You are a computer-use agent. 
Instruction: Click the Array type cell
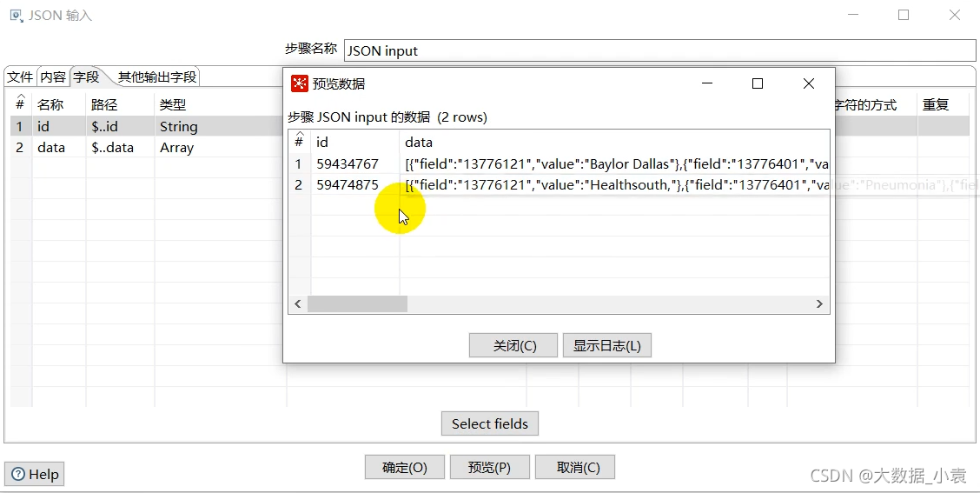(220, 148)
